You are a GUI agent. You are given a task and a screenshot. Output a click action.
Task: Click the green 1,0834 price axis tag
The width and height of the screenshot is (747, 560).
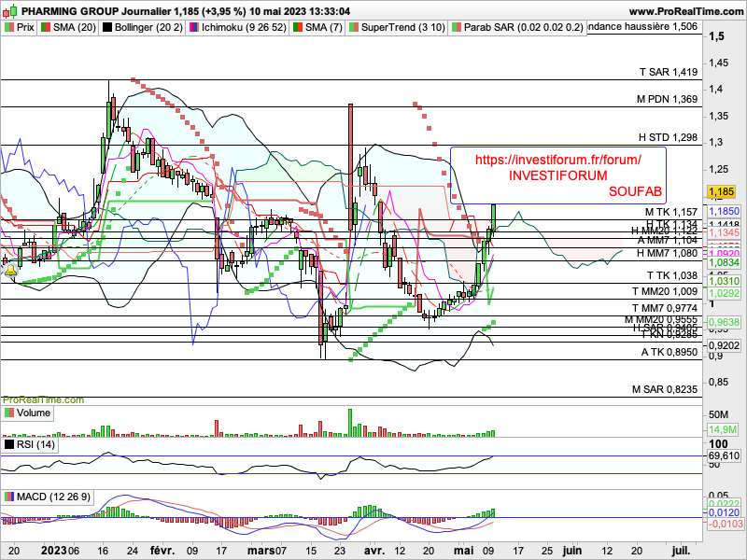pyautogui.click(x=725, y=262)
